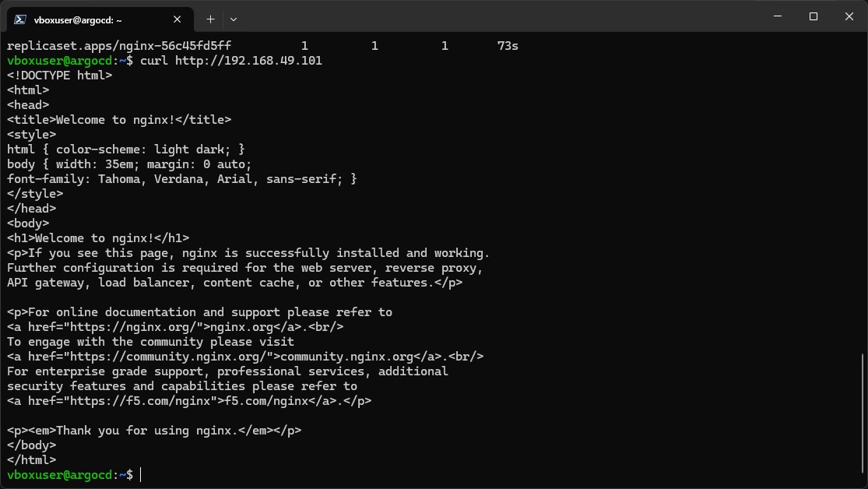Click the h1 Welcome to nginx! line
Image resolution: width=868 pixels, height=489 pixels.
point(98,238)
